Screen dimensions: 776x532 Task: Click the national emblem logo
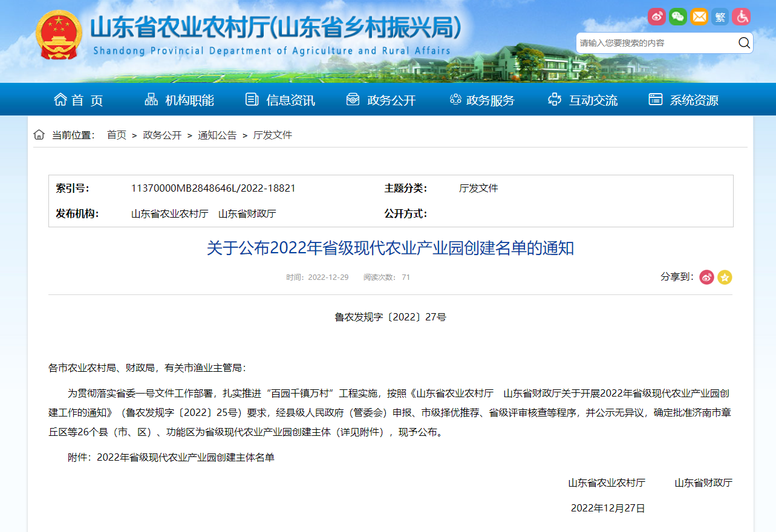[59, 36]
